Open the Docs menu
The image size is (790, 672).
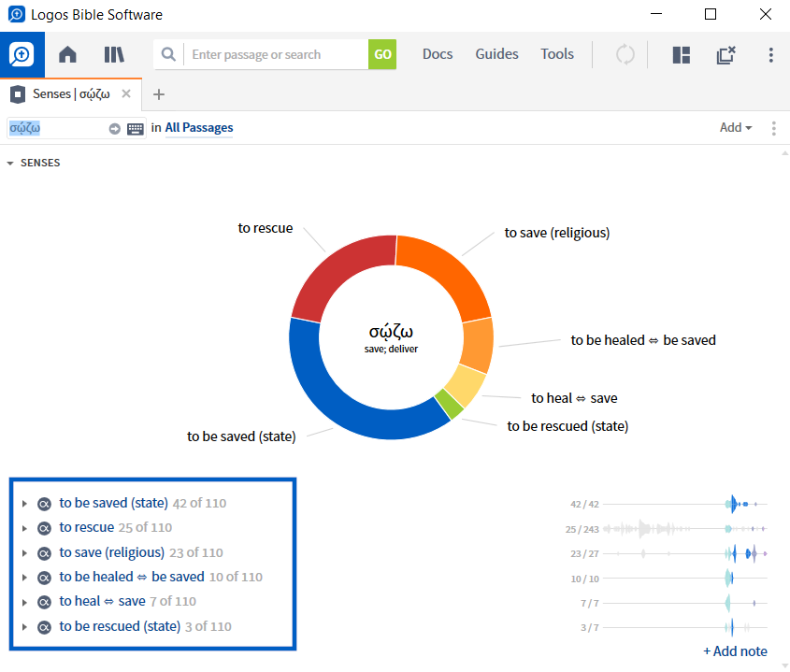tap(438, 54)
